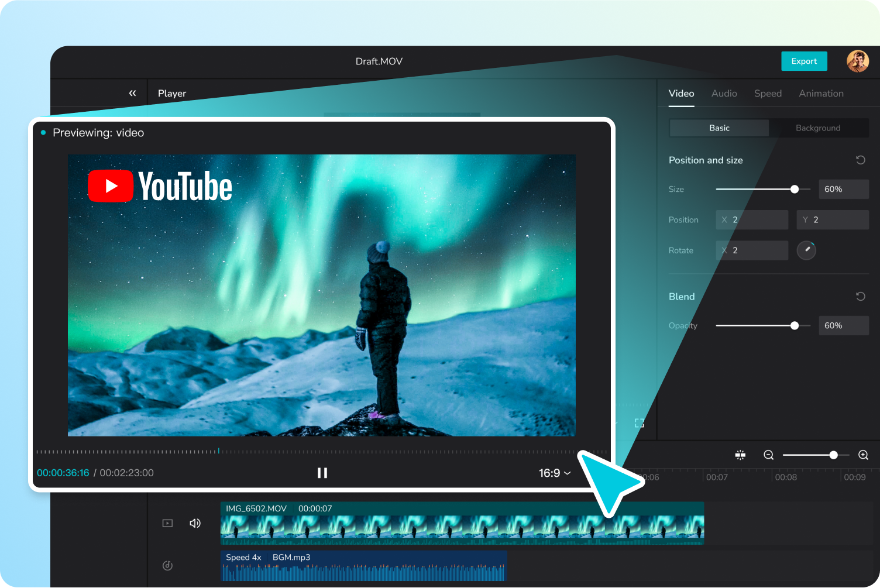Select the Basic sub-tab
Image resolution: width=880 pixels, height=588 pixels.
tap(719, 128)
